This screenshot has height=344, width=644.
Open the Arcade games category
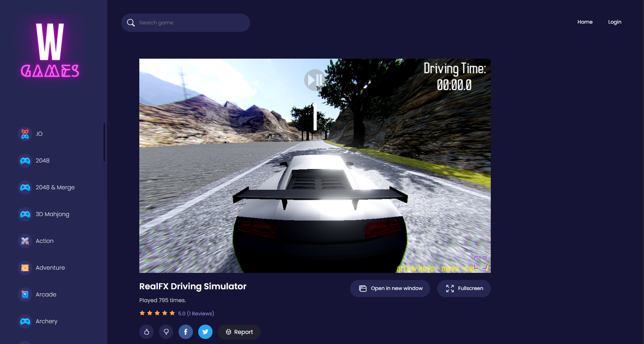click(x=46, y=295)
